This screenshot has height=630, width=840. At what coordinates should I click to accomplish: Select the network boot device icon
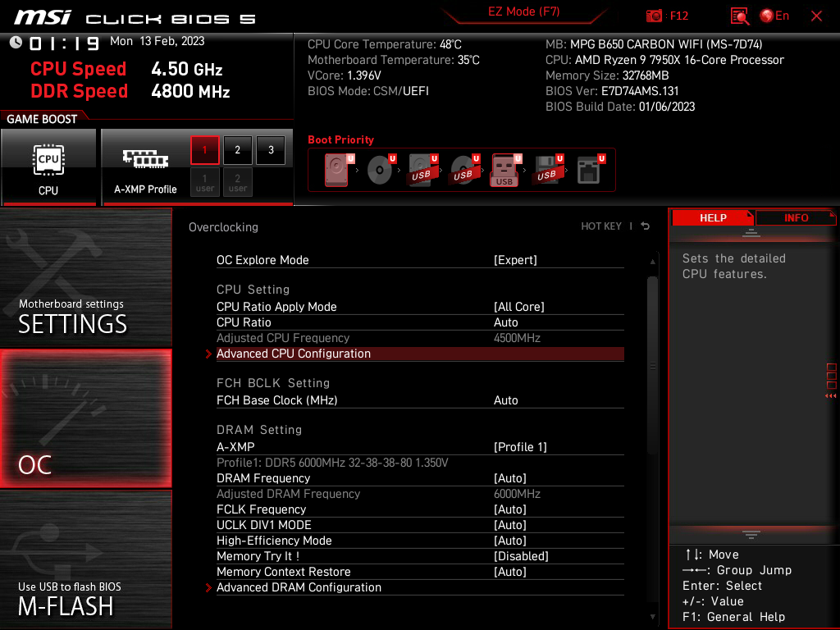(x=589, y=170)
